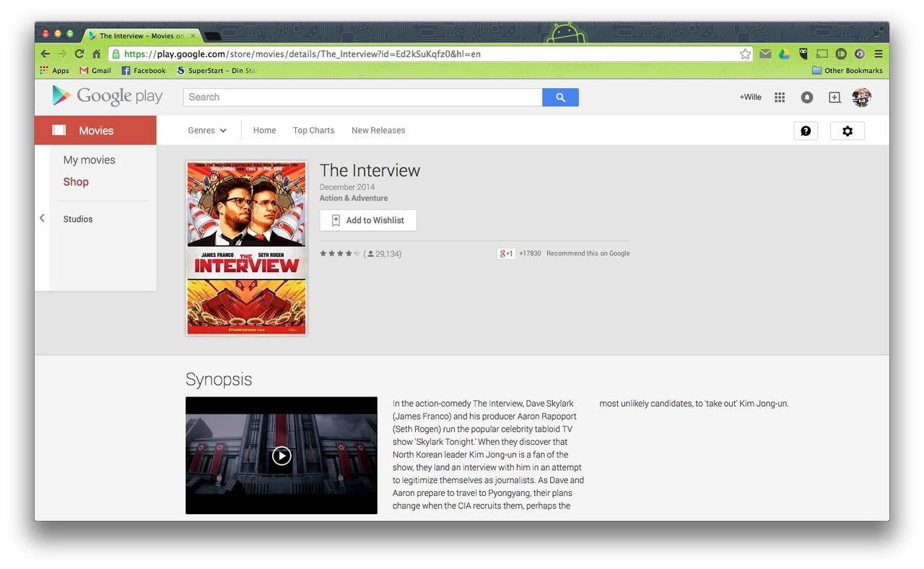This screenshot has height=569, width=924.
Task: Select Shop in the sidebar
Action: point(76,182)
